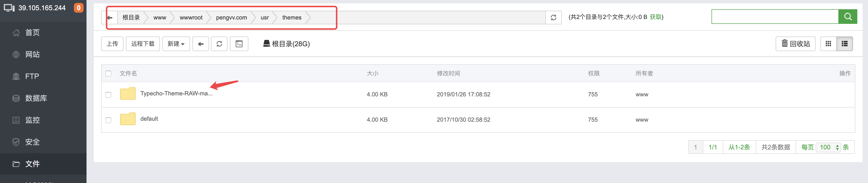868x183 pixels.
Task: Select the header select-all checkbox
Action: tap(108, 73)
